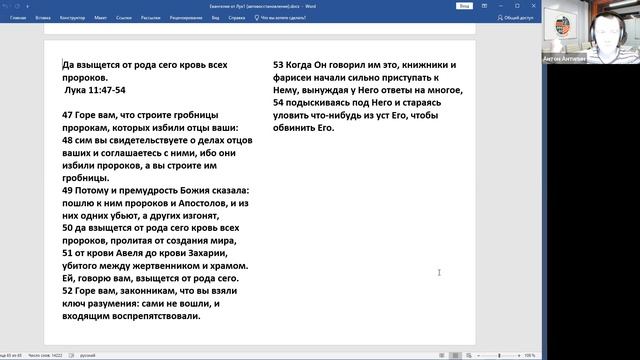Open the Вид ribbon tab
Viewport: 640px width, 360px height.
216,18
